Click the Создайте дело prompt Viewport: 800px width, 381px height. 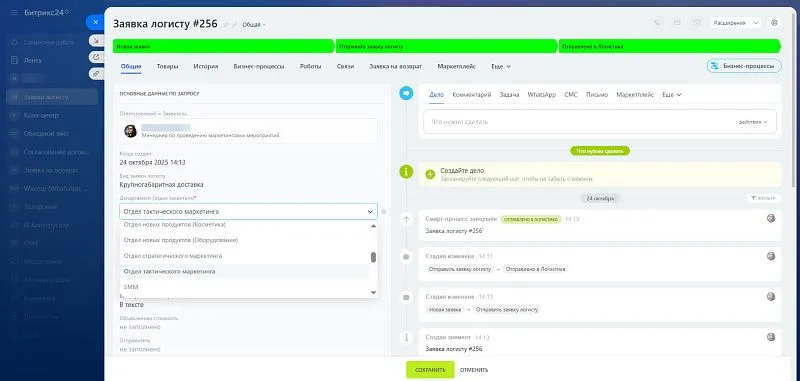click(600, 174)
